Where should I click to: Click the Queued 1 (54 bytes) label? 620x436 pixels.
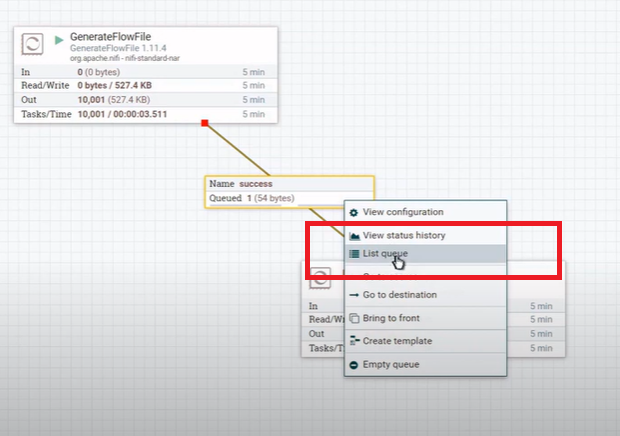(x=251, y=198)
